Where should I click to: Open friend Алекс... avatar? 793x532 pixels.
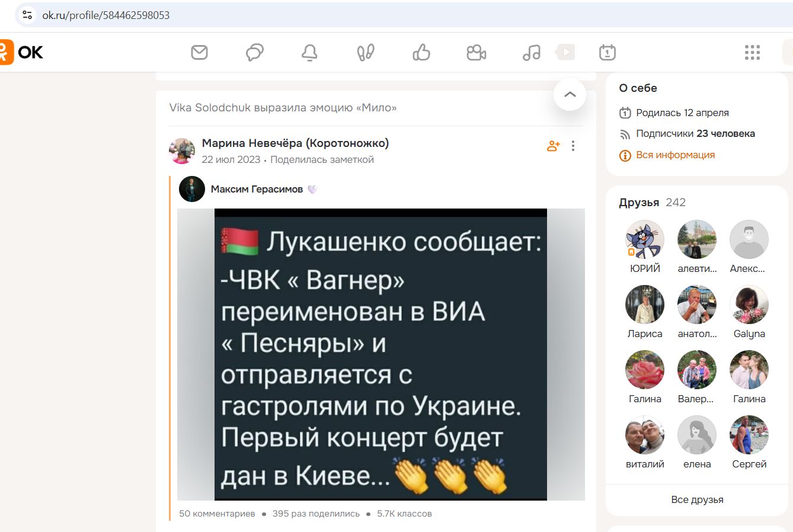point(749,239)
